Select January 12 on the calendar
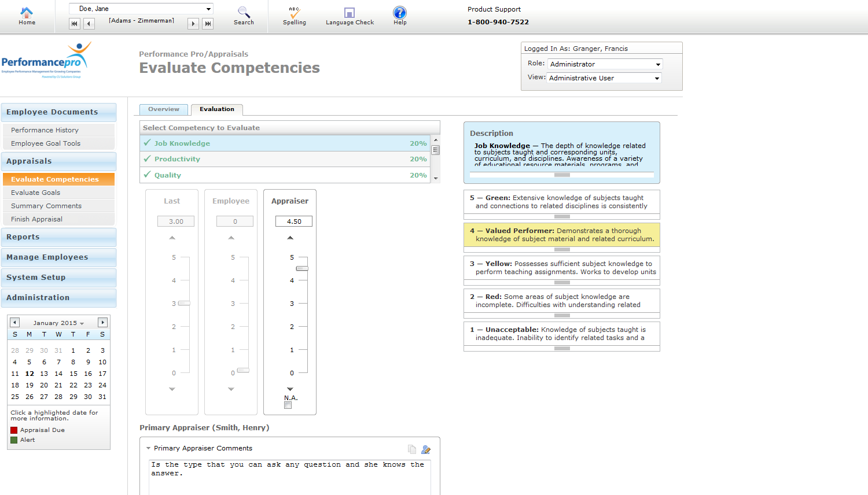The width and height of the screenshot is (868, 495). (30, 374)
